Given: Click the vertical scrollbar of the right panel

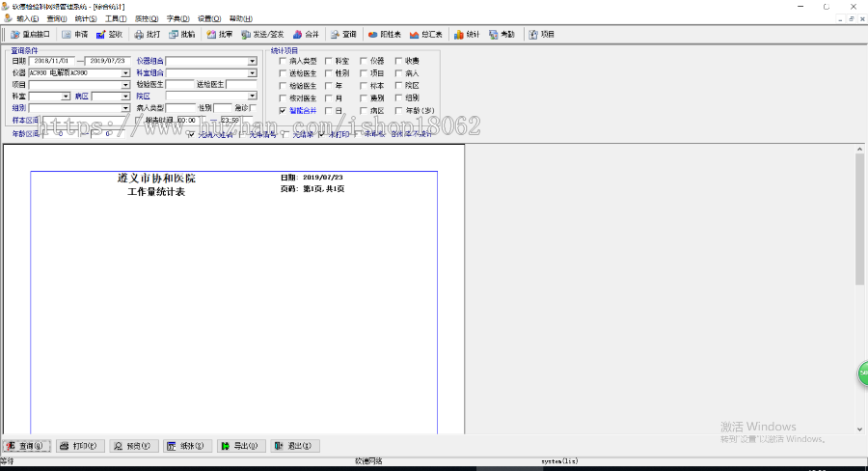Looking at the screenshot, I should 859,219.
